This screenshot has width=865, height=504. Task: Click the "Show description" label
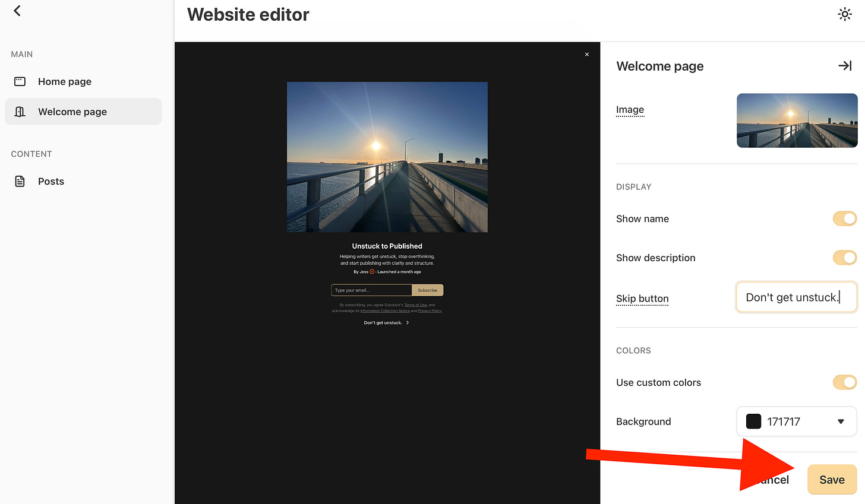(655, 258)
